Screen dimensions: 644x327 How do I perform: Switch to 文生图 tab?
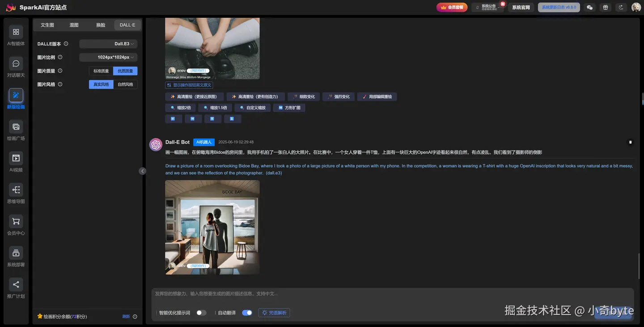click(x=47, y=25)
